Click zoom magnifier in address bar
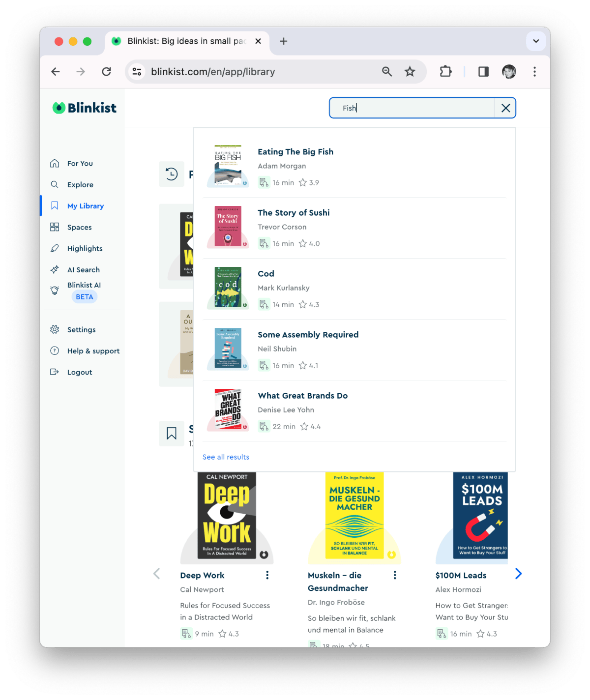 [x=387, y=72]
